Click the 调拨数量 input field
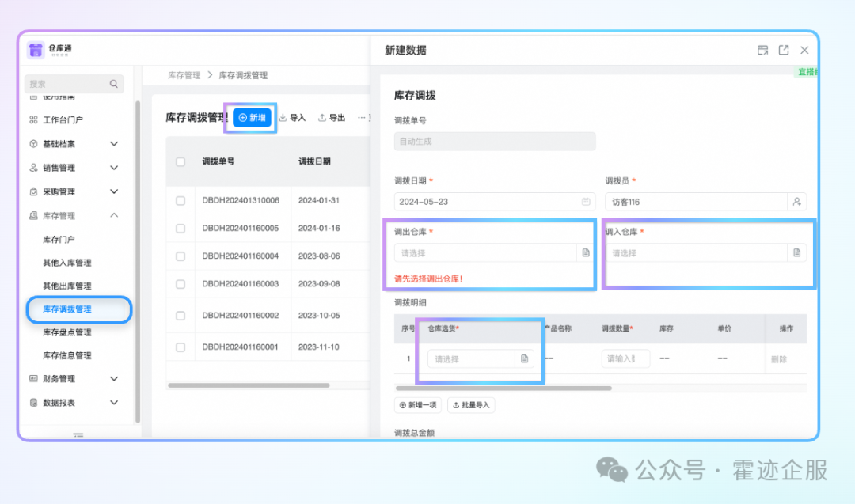 tap(625, 359)
